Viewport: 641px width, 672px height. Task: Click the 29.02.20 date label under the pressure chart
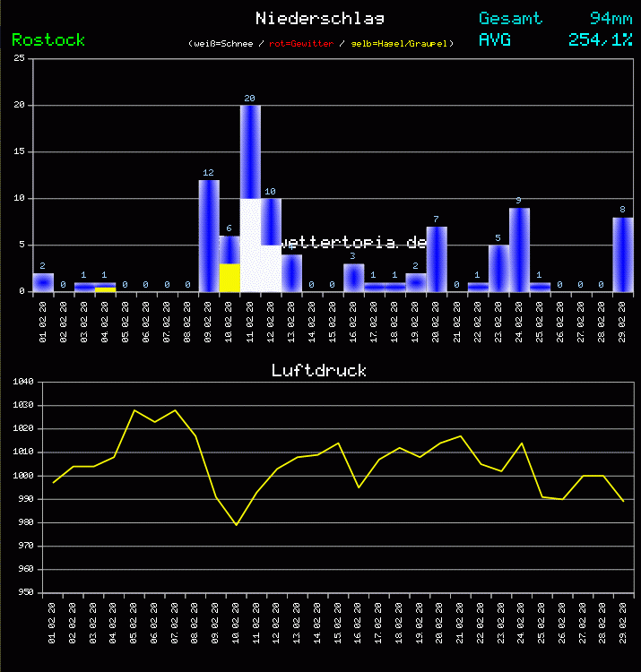(623, 620)
